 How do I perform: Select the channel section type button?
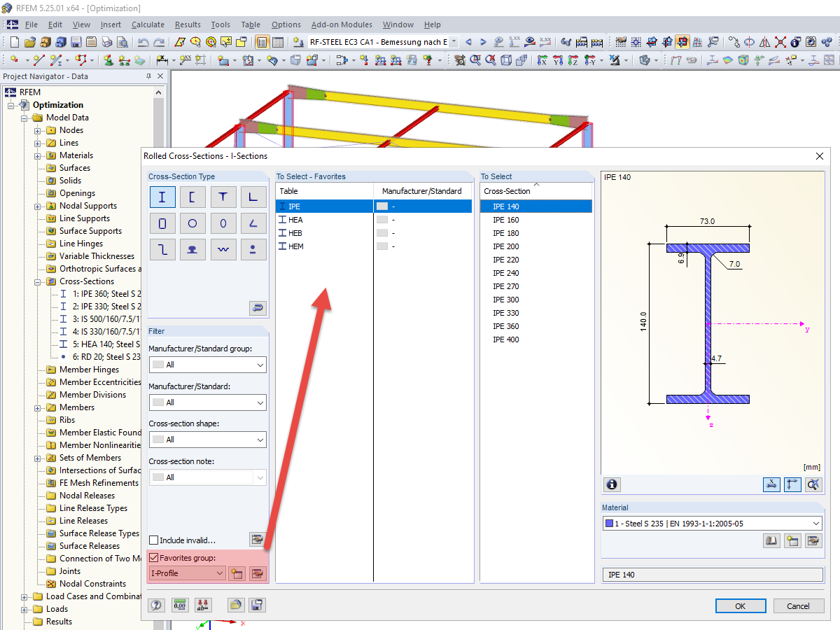pyautogui.click(x=192, y=197)
